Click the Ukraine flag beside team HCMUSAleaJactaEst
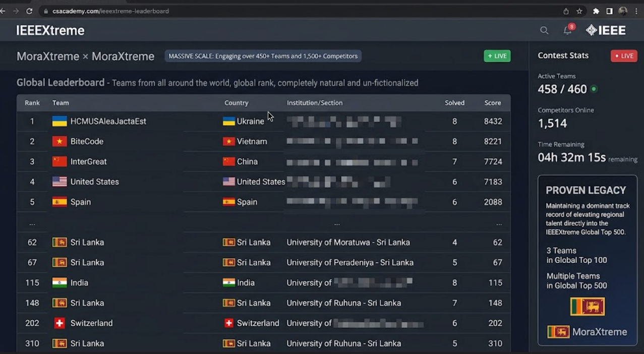 click(x=60, y=121)
